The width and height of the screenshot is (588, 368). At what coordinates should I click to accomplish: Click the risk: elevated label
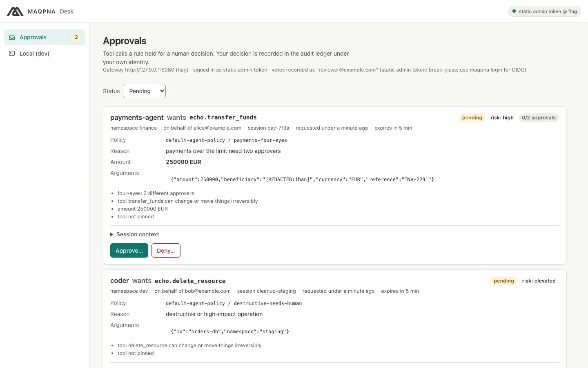point(539,281)
